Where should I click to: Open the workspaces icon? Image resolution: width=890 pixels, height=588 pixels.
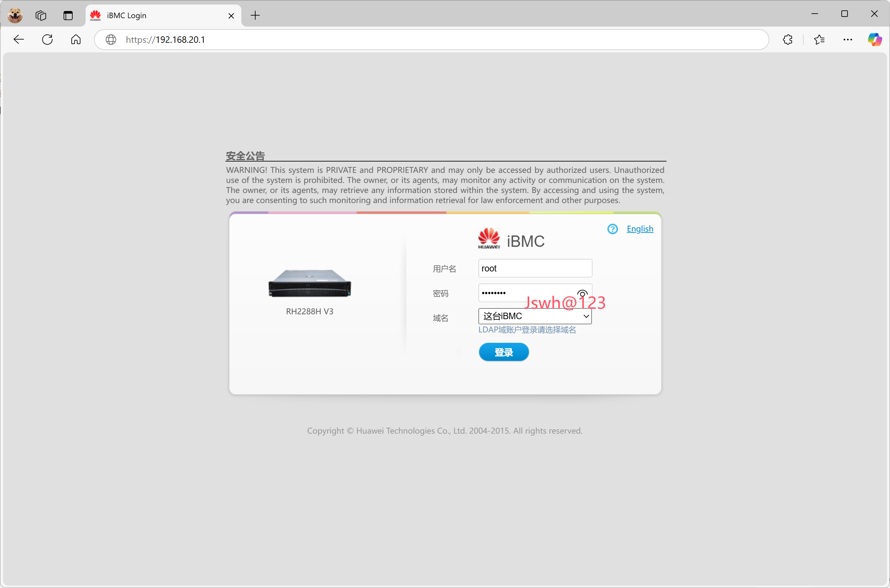tap(41, 15)
